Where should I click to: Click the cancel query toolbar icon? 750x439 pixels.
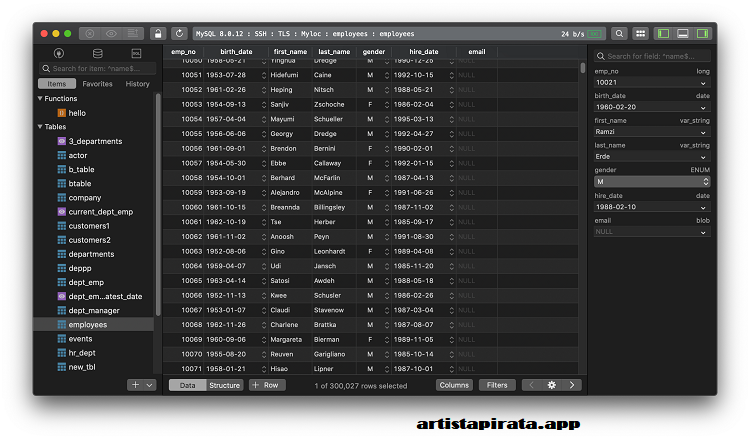click(89, 33)
